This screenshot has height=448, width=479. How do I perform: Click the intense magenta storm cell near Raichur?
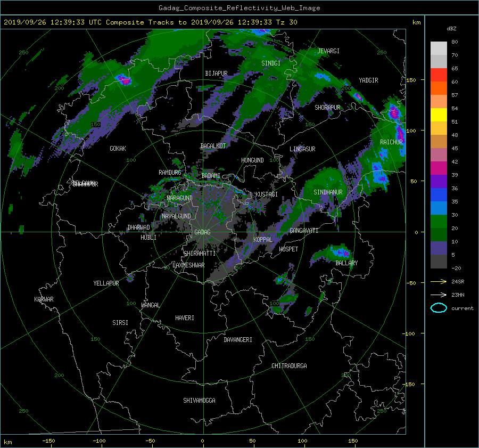tap(394, 112)
